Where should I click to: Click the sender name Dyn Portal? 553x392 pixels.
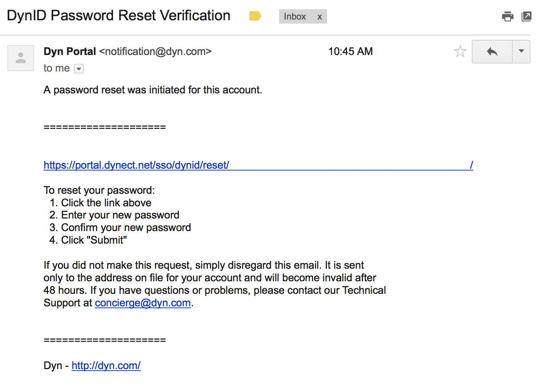(x=70, y=51)
